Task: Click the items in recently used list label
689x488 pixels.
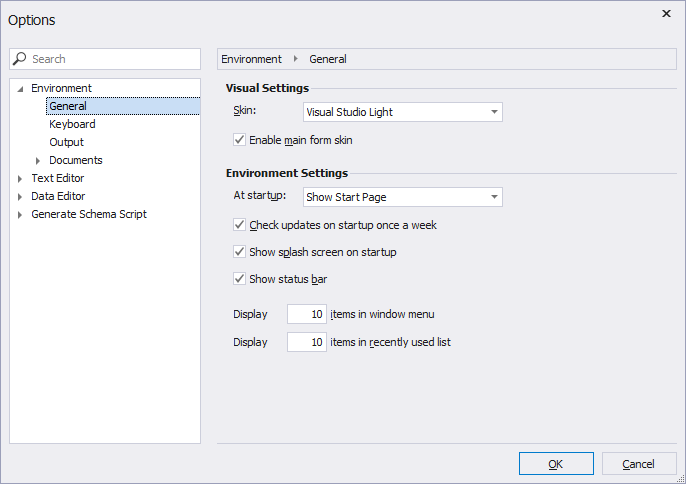Action: pos(392,343)
